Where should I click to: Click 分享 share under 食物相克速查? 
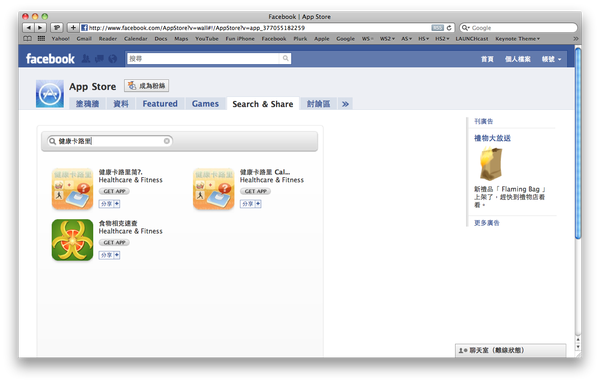pyautogui.click(x=109, y=255)
